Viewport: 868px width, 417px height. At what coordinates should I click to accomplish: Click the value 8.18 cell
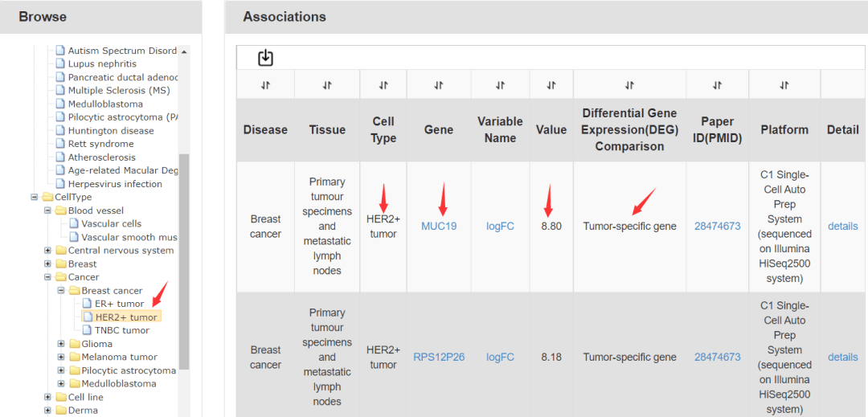coord(551,358)
